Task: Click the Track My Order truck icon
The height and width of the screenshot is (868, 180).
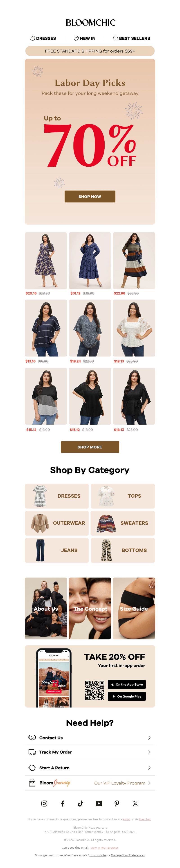Action: (32, 752)
